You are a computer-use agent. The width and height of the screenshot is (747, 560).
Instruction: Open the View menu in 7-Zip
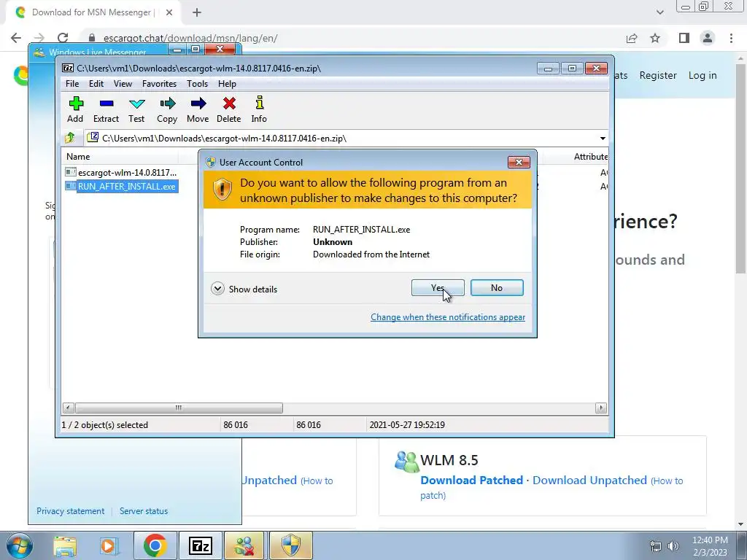pos(123,84)
